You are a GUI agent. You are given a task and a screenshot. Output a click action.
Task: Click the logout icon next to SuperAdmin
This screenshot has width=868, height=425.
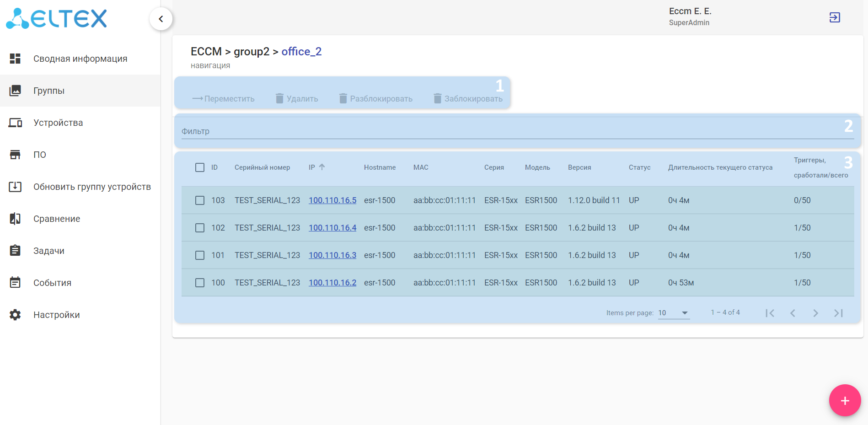[x=834, y=17]
